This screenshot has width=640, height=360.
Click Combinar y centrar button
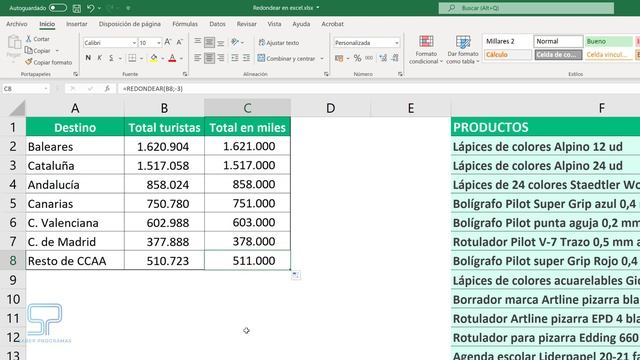(x=287, y=59)
